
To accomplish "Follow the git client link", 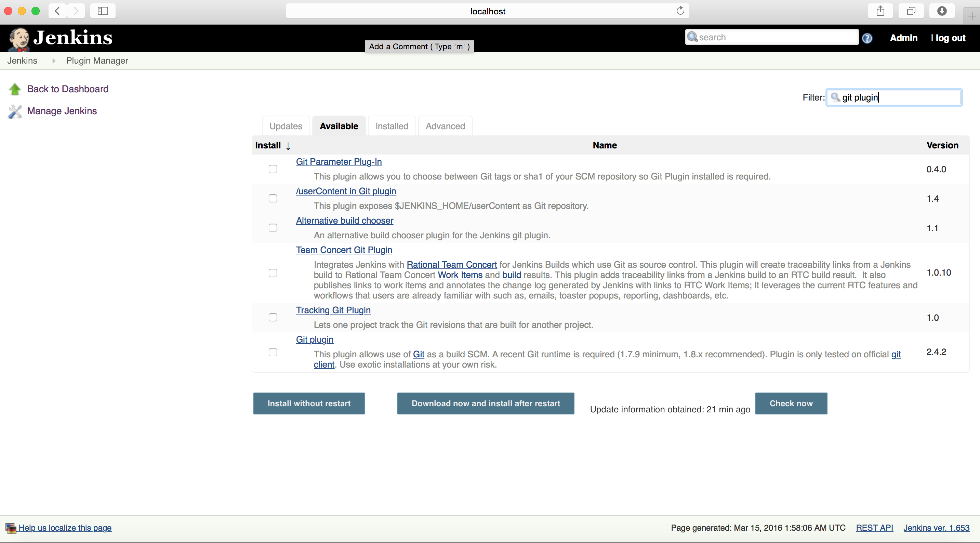I will coord(324,365).
